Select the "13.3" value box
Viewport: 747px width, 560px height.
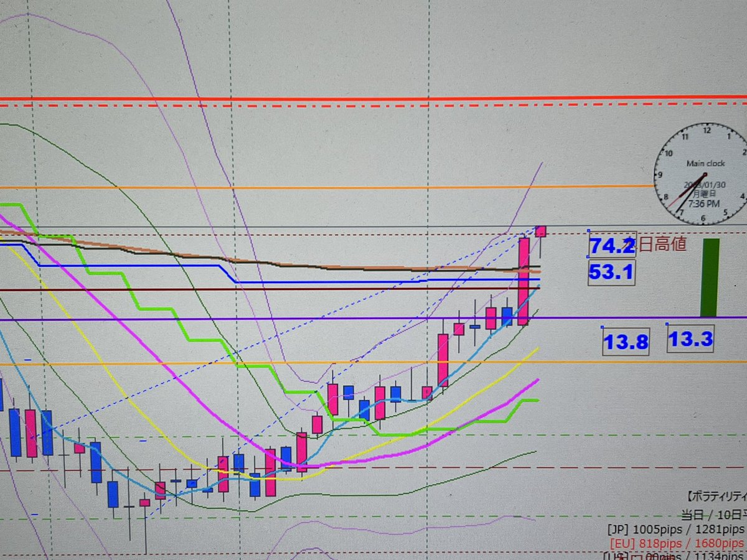(690, 340)
